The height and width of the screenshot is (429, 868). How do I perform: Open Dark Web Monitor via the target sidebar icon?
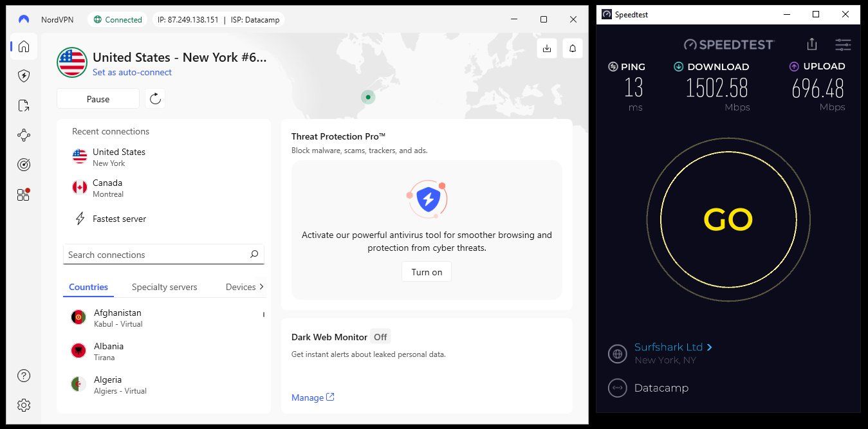(23, 164)
